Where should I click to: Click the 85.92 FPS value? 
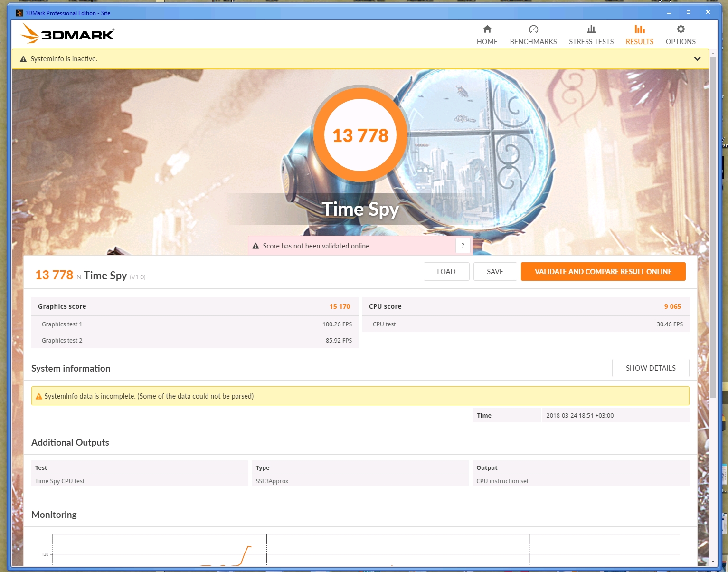point(339,340)
